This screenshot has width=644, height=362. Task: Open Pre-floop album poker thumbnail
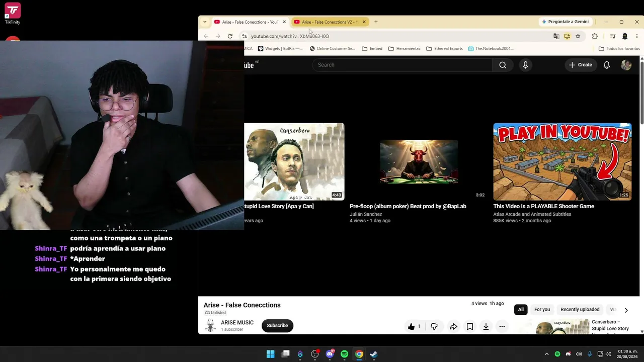[419, 161]
